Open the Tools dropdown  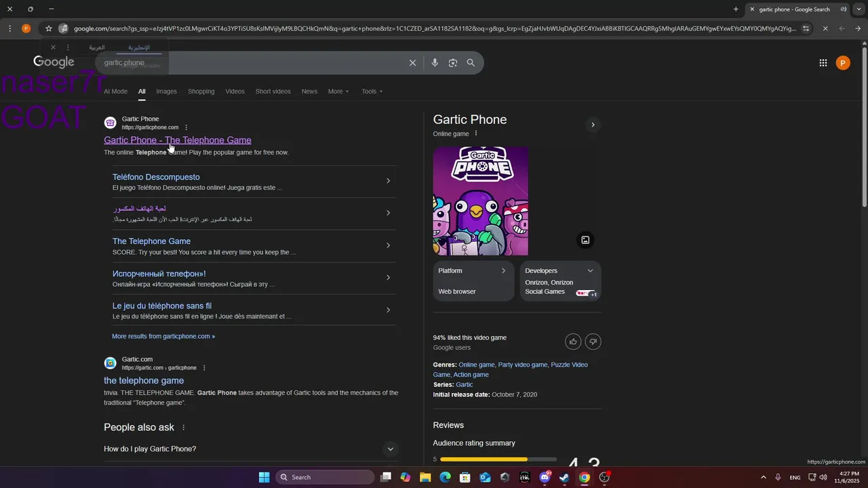[372, 91]
